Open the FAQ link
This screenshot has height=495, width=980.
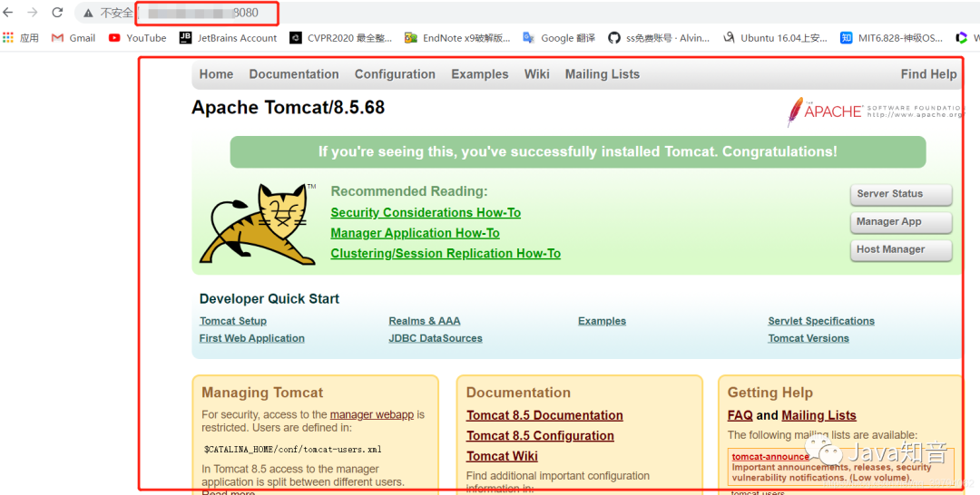740,416
